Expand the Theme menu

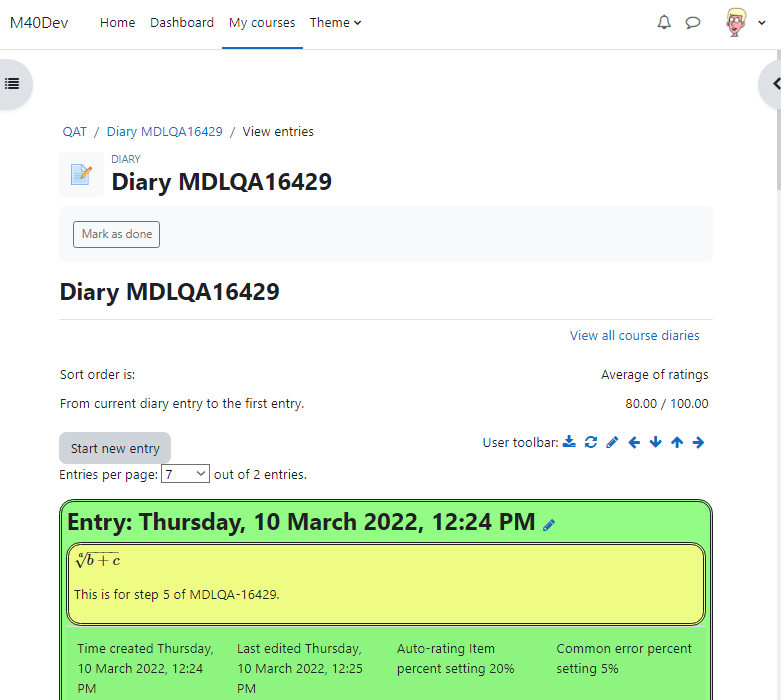point(335,22)
